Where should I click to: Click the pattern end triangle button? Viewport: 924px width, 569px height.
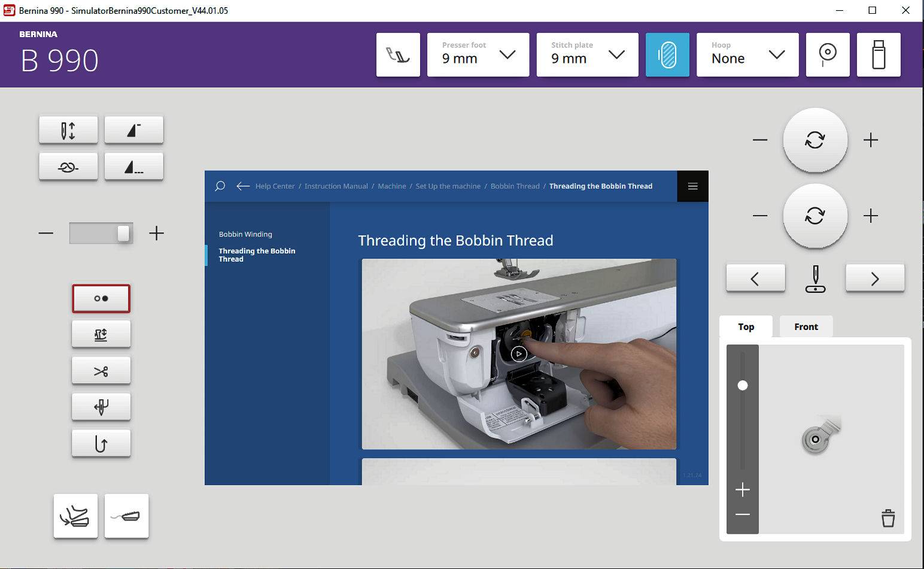134,130
